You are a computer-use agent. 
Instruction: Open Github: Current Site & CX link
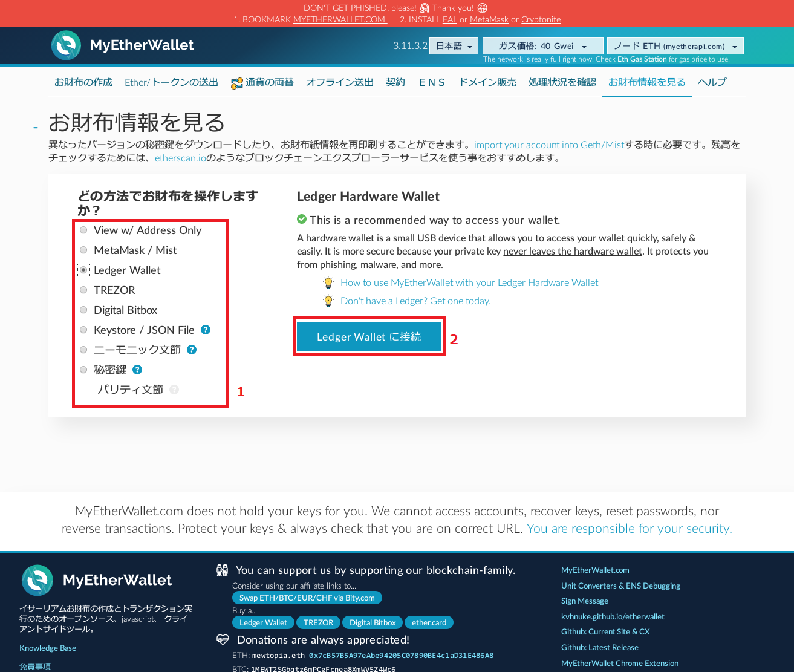tap(605, 631)
